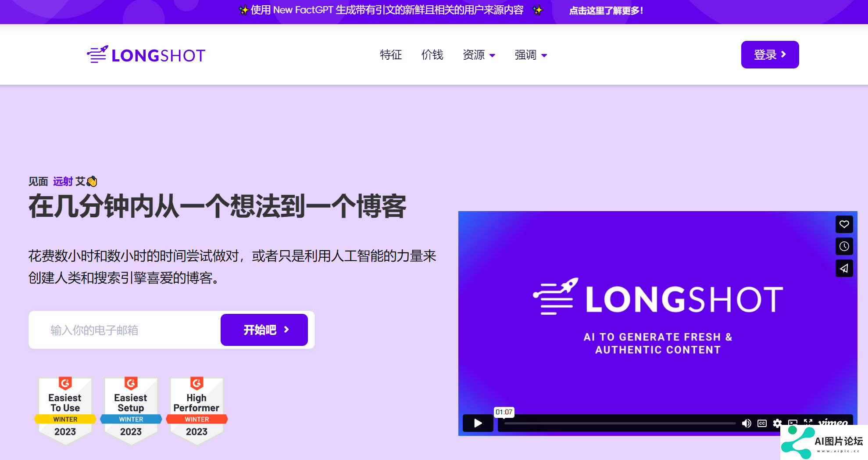Open the Easiest To Use G2 badge
This screenshot has height=460, width=868.
65,411
